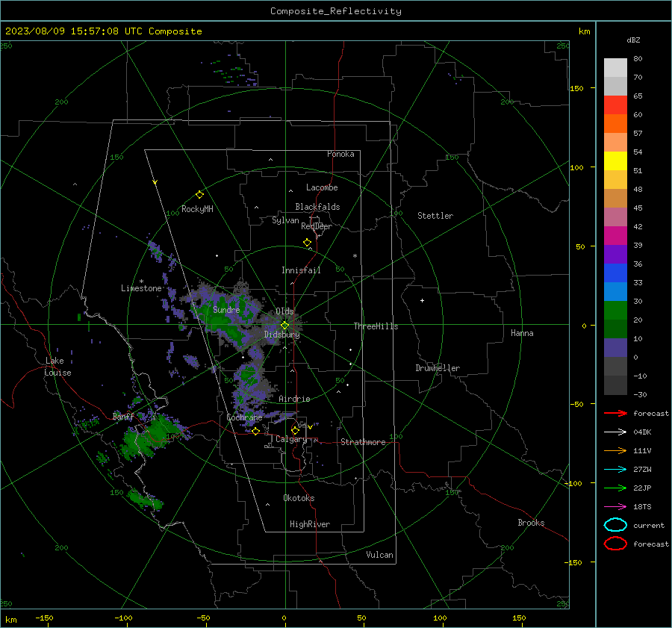672x628 pixels.
Task: Click the green 22JP arrow icon
Action: (x=615, y=488)
